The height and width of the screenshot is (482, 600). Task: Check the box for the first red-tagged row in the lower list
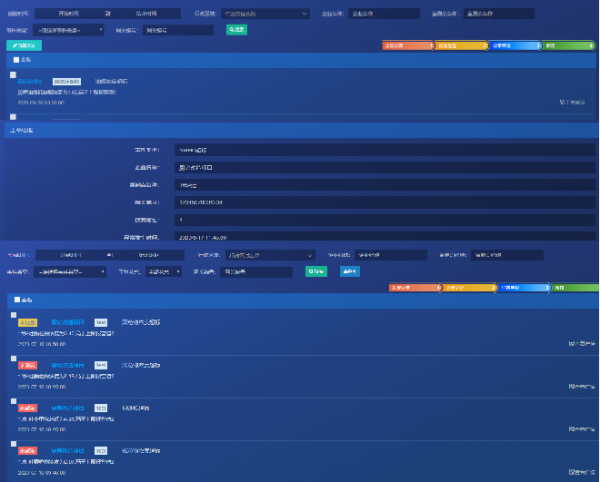coord(14,361)
